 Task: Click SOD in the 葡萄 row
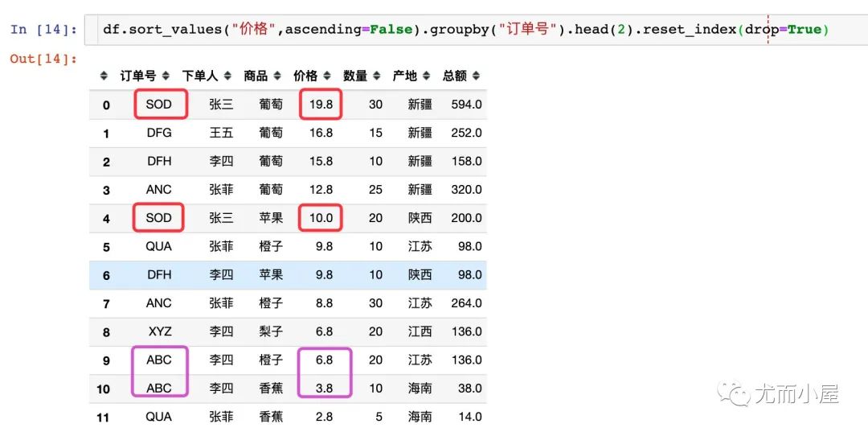tap(159, 105)
